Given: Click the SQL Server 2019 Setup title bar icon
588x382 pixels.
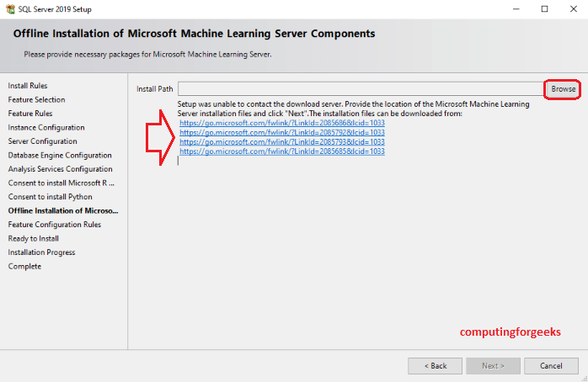Looking at the screenshot, I should tap(10, 9).
